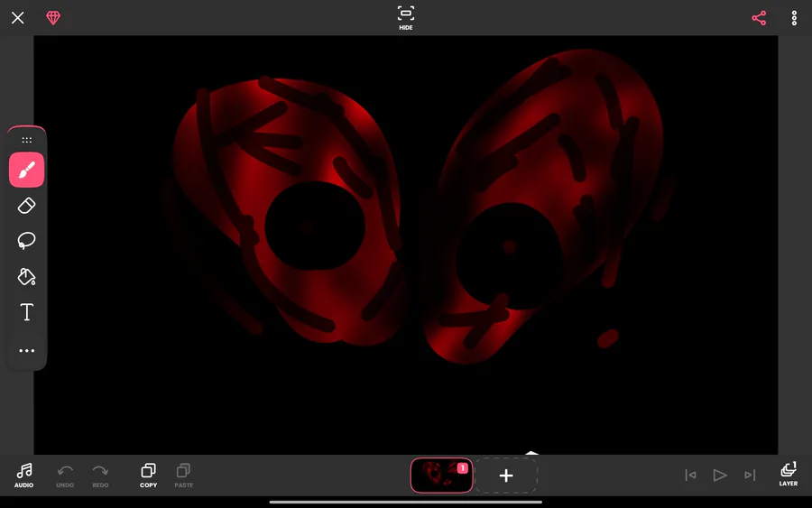Open more tools with three-dot toolbar button

(26, 351)
